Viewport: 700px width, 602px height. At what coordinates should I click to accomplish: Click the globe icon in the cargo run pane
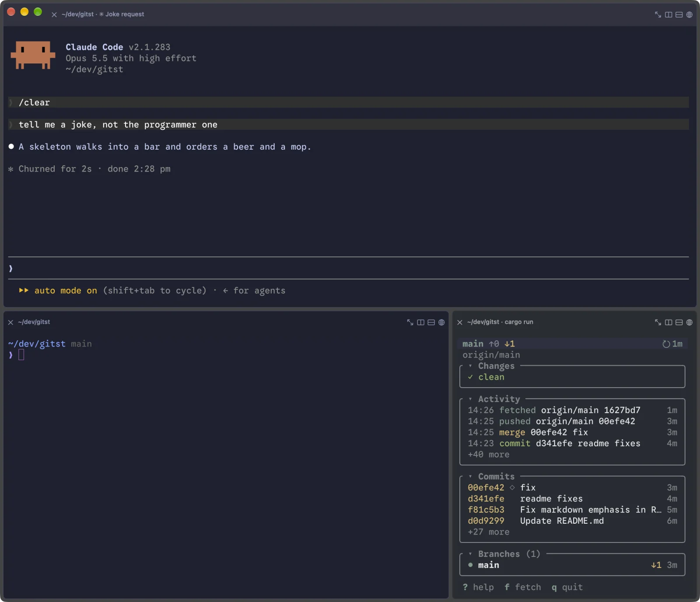click(x=689, y=322)
